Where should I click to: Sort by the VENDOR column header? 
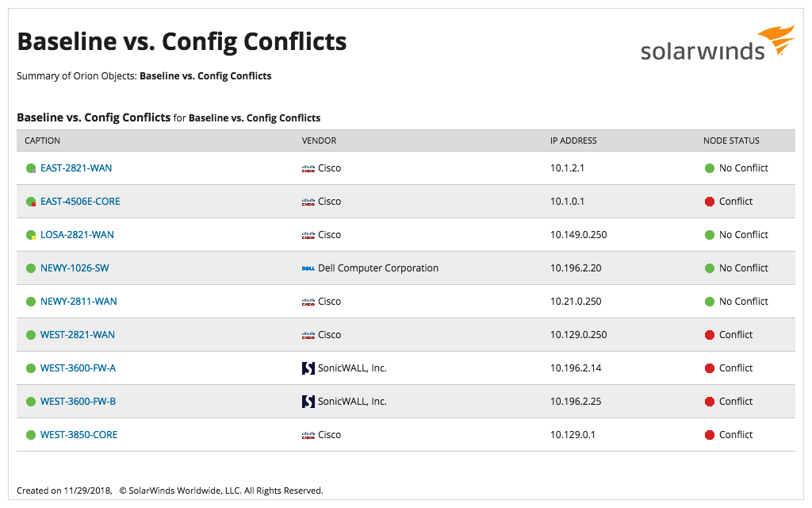coord(319,140)
